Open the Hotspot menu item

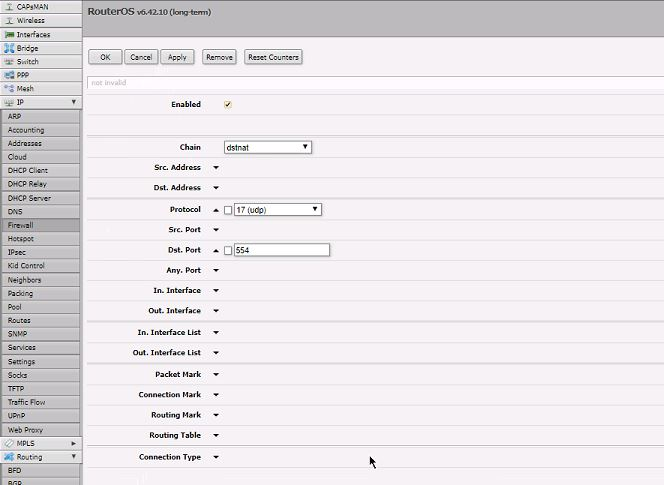point(41,239)
